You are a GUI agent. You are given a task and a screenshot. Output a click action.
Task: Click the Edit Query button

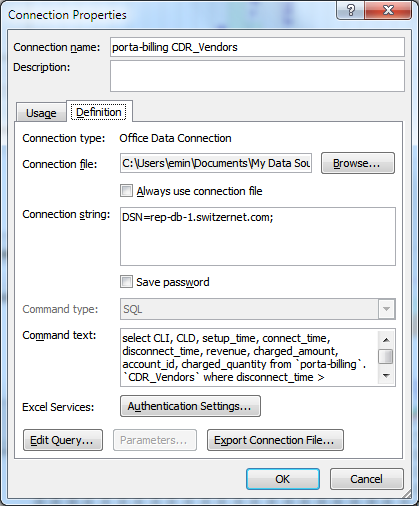coord(63,440)
